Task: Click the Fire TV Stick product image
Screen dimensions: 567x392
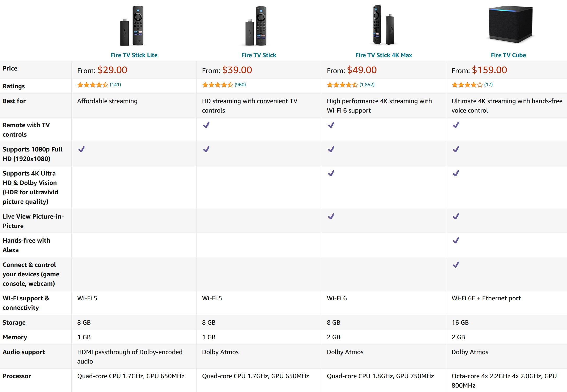Action: 257,26
